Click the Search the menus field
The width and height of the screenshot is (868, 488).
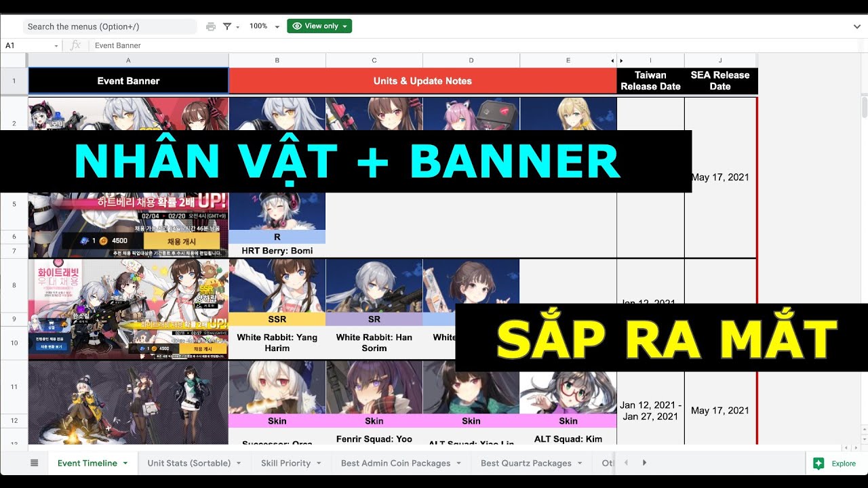click(x=110, y=26)
